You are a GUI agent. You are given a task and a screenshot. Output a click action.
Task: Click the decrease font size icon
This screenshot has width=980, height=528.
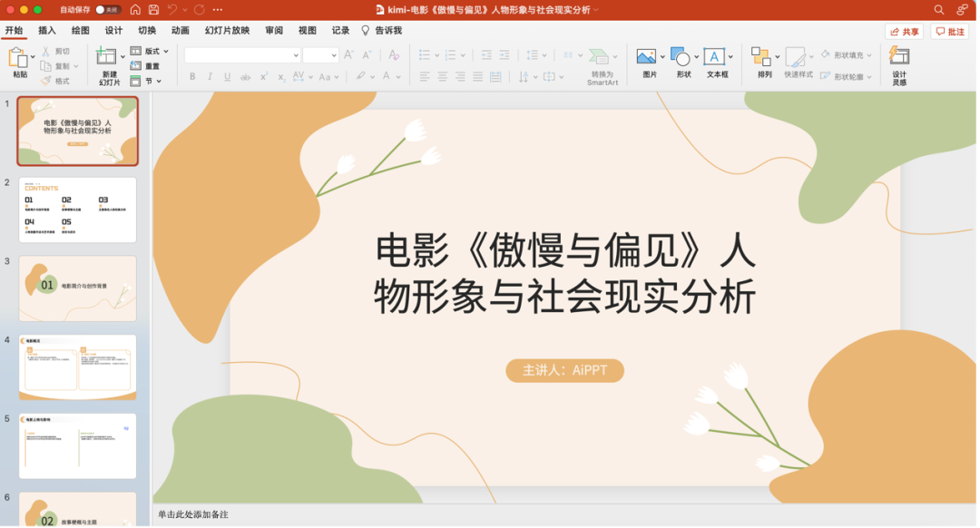367,55
